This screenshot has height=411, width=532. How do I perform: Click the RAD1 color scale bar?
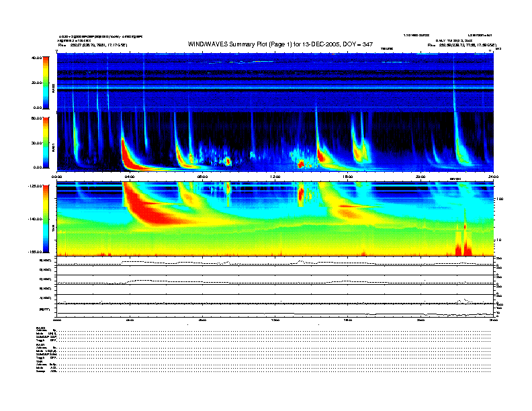pyautogui.click(x=46, y=142)
